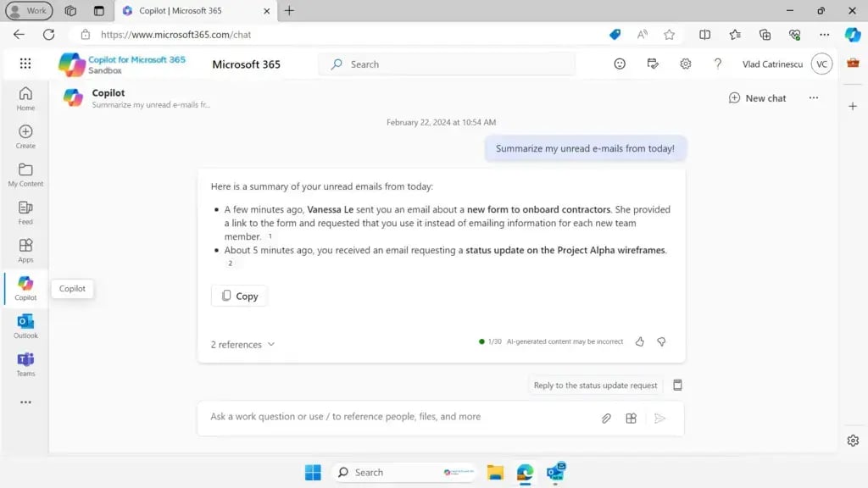Open the browser favorites list icon
868x488 pixels.
click(735, 34)
